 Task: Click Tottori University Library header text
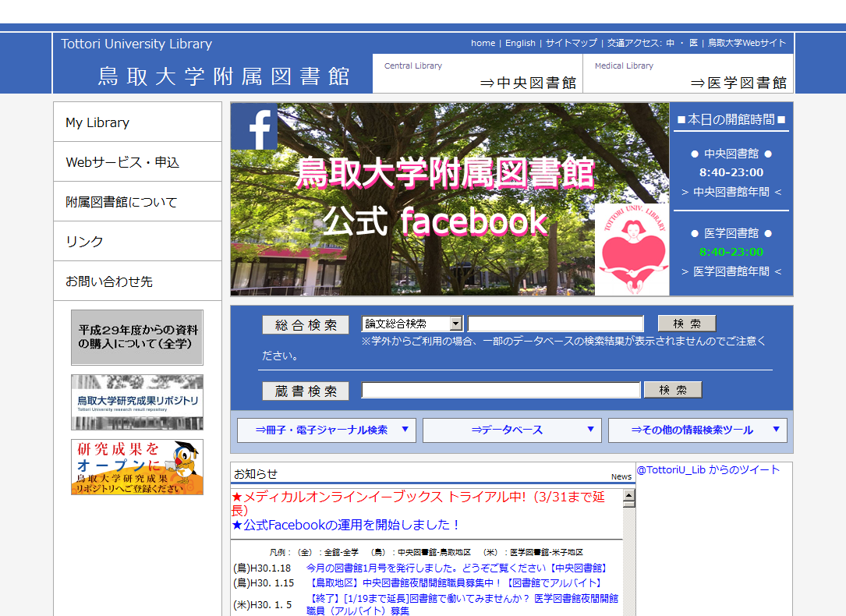pyautogui.click(x=136, y=44)
